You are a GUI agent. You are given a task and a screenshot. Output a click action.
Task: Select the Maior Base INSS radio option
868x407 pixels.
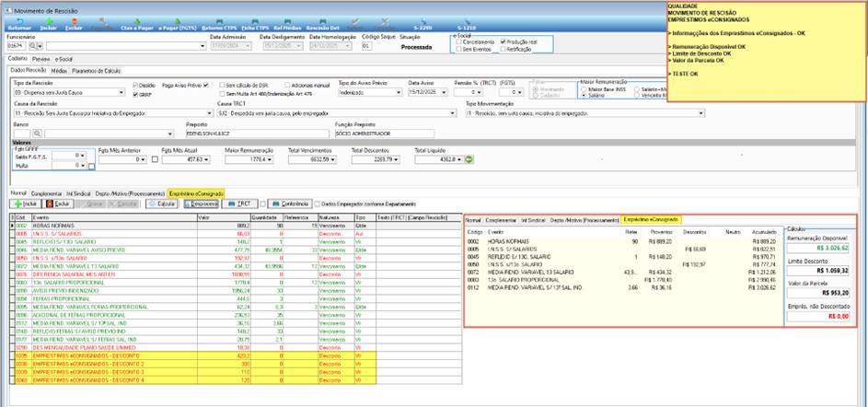click(x=584, y=88)
